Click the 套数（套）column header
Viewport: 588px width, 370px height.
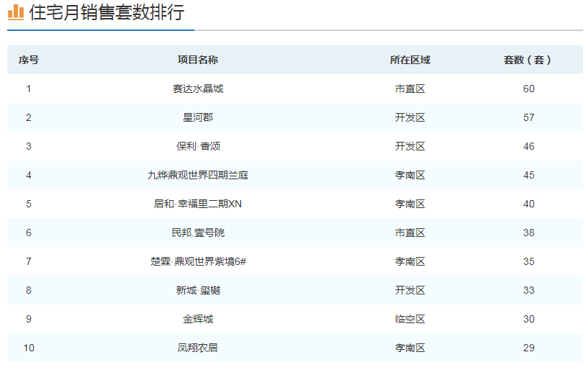coord(528,60)
